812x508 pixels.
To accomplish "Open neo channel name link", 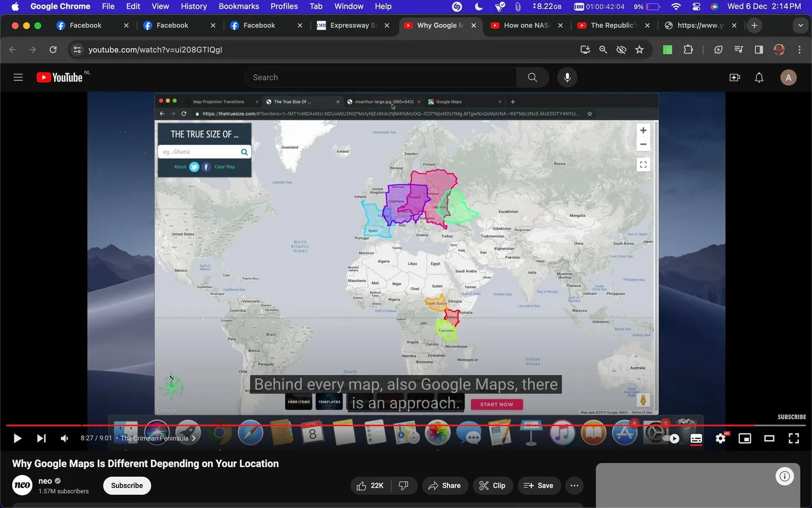I will pos(45,481).
